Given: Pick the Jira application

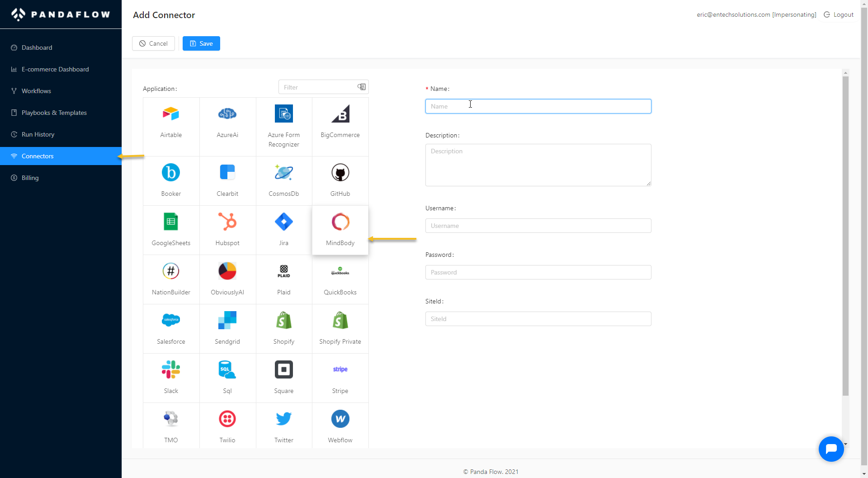Looking at the screenshot, I should 284,230.
